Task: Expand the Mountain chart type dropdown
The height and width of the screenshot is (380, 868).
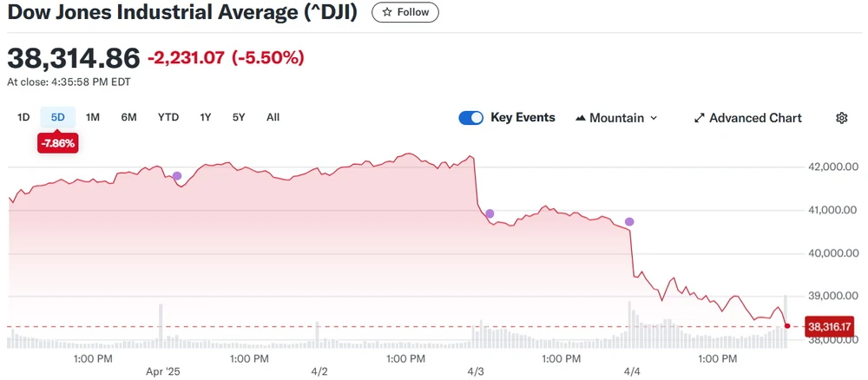Action: (654, 118)
